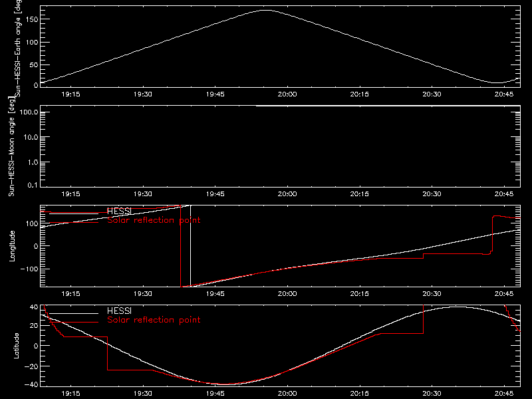Screen dimensions: 532x399
Task: Click the 100.0 tick on Moon angle axis
Action: pos(29,112)
